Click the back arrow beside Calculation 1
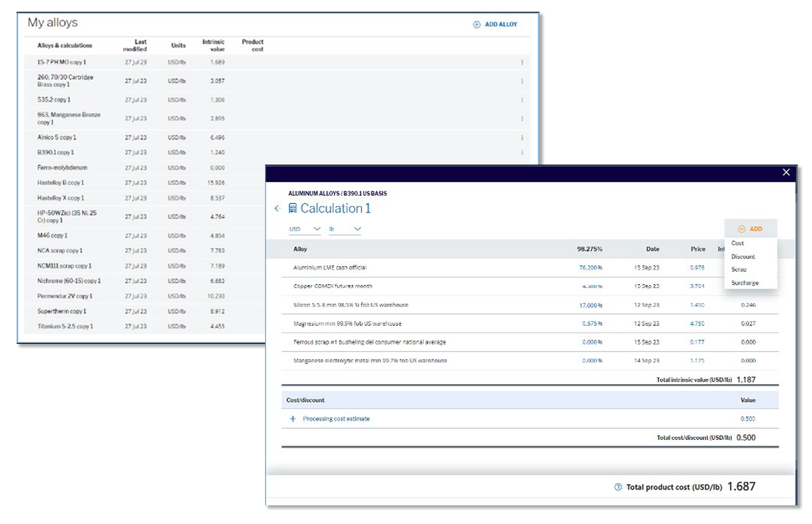 coord(277,208)
